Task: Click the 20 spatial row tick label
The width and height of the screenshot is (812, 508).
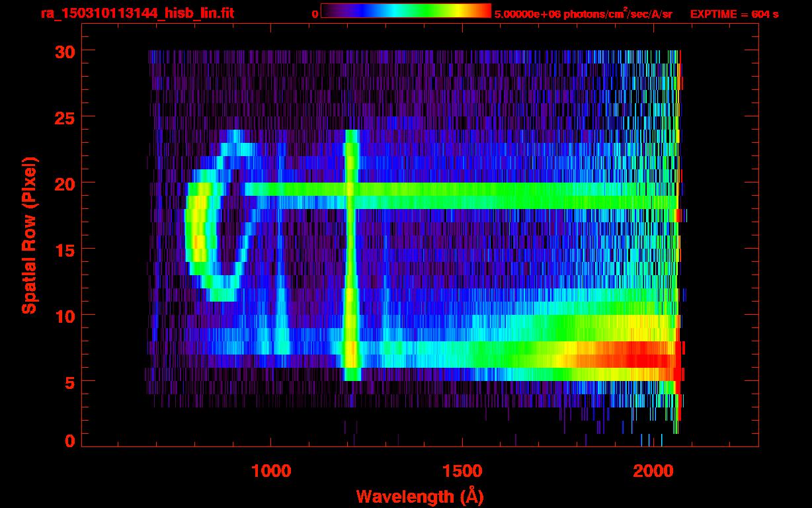Action: [x=64, y=183]
